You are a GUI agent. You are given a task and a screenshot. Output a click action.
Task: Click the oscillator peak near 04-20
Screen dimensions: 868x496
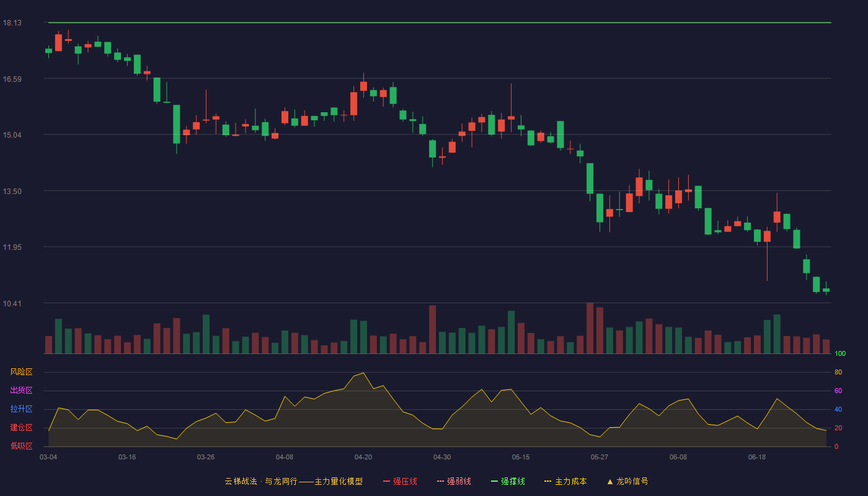[x=363, y=373]
